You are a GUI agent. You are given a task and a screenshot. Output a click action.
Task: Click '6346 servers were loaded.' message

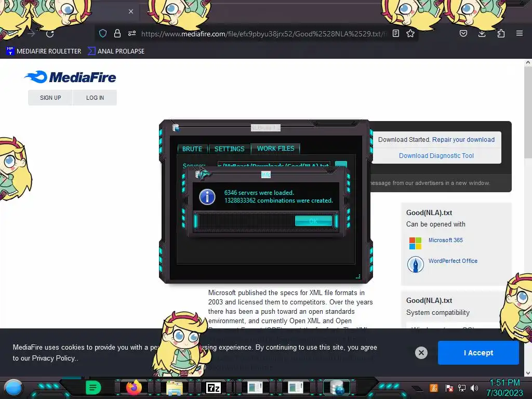tap(259, 193)
